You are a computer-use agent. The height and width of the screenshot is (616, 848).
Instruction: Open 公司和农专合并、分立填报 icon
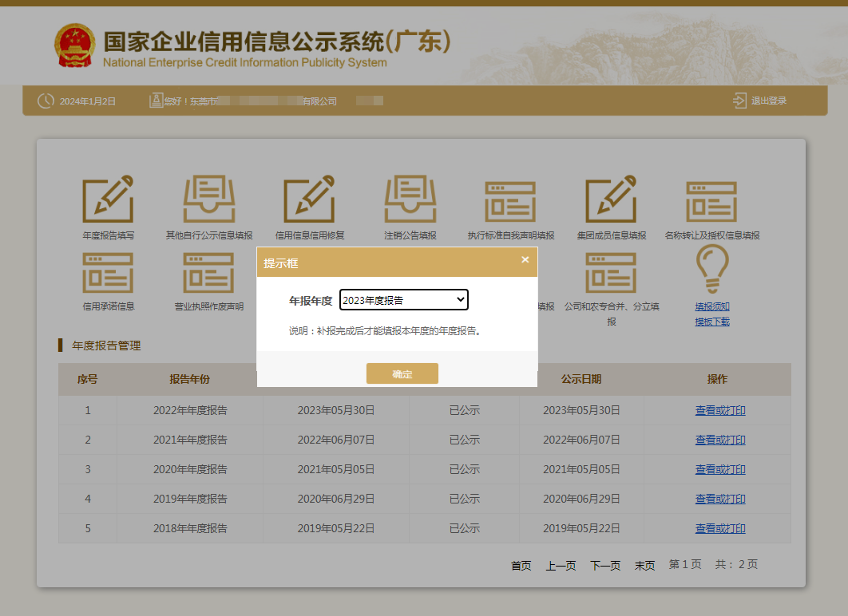pyautogui.click(x=611, y=273)
